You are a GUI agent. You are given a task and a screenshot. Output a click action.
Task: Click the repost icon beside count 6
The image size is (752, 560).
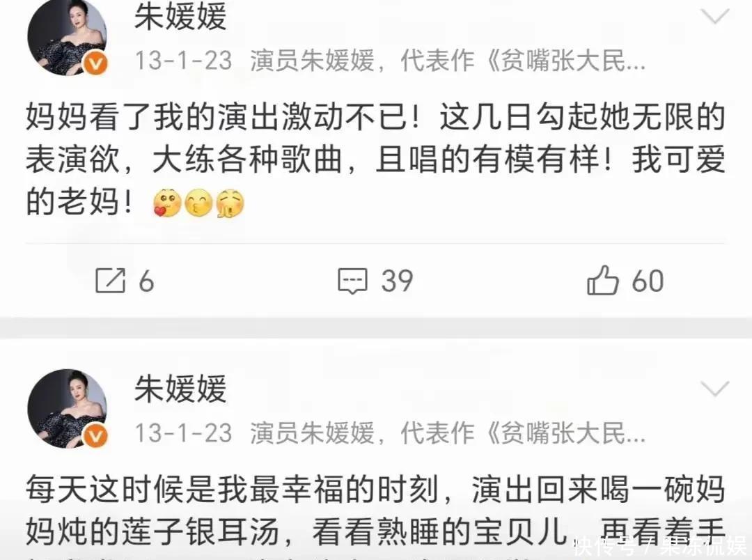tap(110, 280)
